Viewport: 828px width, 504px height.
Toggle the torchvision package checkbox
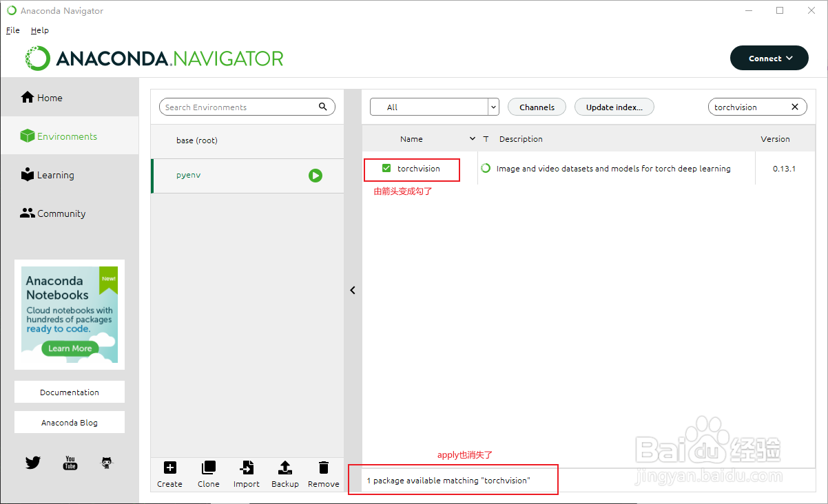[386, 168]
